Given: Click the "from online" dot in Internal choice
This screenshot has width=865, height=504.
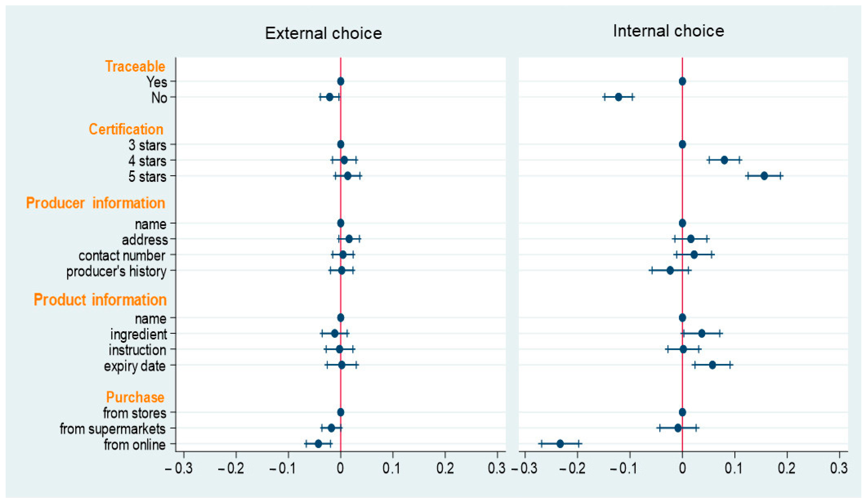Looking at the screenshot, I should pyautogui.click(x=560, y=444).
